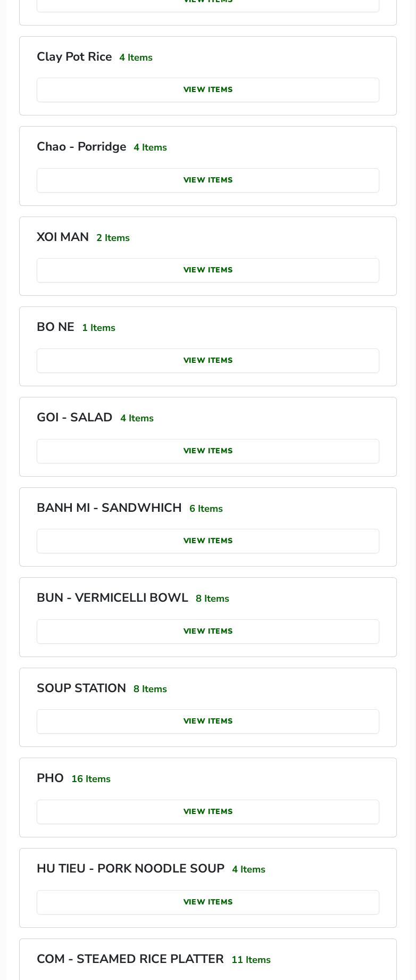Viewport: 416px width, 980px height.
Task: Expand BANH MI - SANDWHICH View Items
Action: pos(207,541)
